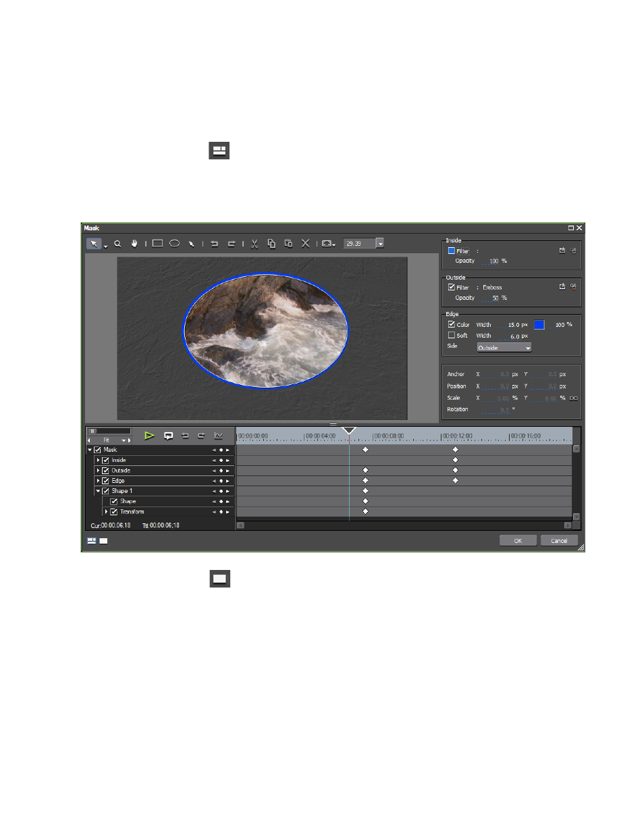Open the zoom percentage dropdown
This screenshot has height=834, width=644.
pos(380,243)
